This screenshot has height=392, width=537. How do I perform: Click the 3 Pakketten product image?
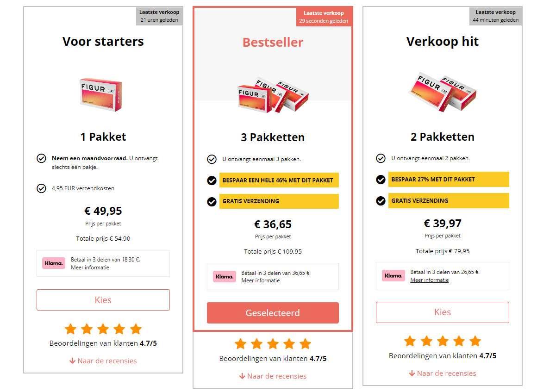click(x=273, y=97)
